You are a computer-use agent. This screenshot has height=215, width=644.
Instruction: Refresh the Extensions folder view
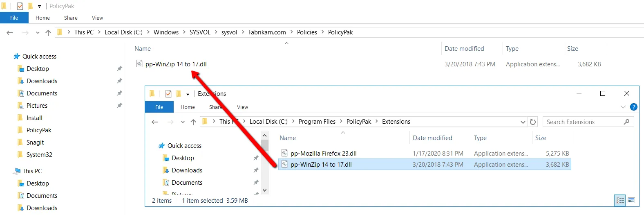[533, 122]
